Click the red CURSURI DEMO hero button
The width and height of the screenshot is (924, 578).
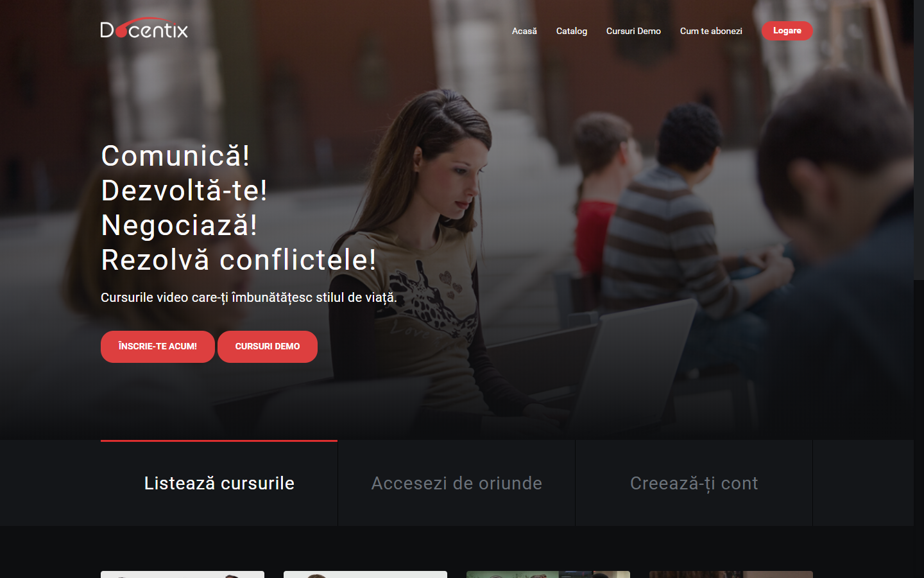[x=268, y=347]
